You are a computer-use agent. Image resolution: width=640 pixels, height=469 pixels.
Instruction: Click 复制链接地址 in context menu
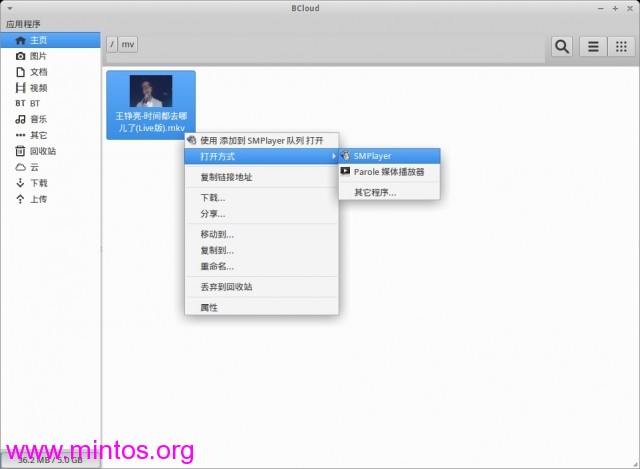coord(262,177)
